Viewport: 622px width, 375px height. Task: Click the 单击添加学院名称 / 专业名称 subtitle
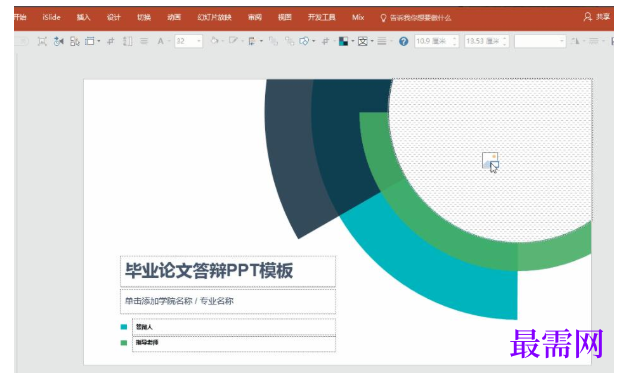click(179, 301)
